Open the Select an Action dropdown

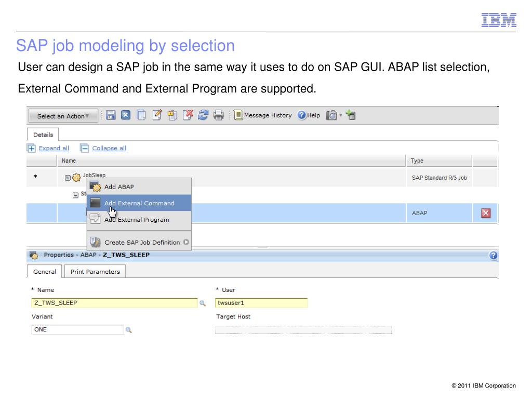tap(63, 116)
